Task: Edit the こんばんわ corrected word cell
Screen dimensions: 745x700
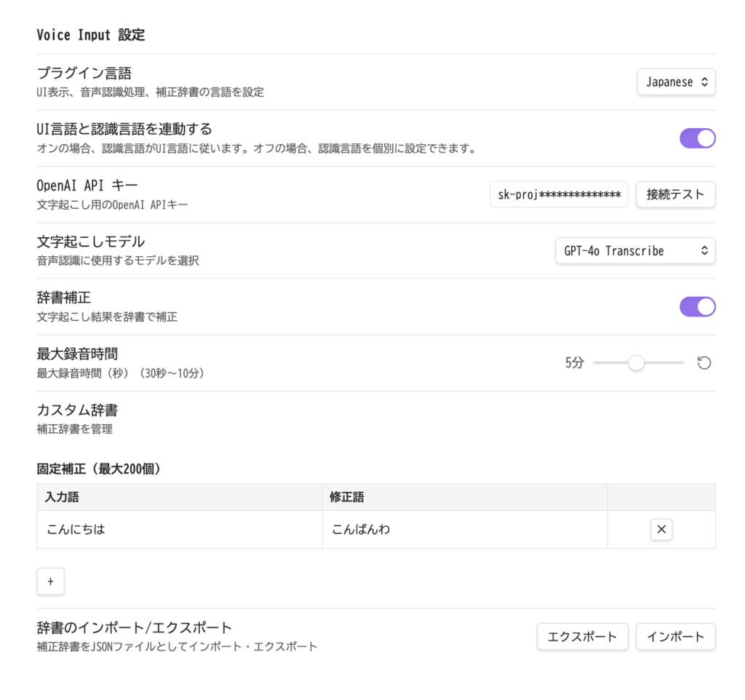Action: click(464, 530)
